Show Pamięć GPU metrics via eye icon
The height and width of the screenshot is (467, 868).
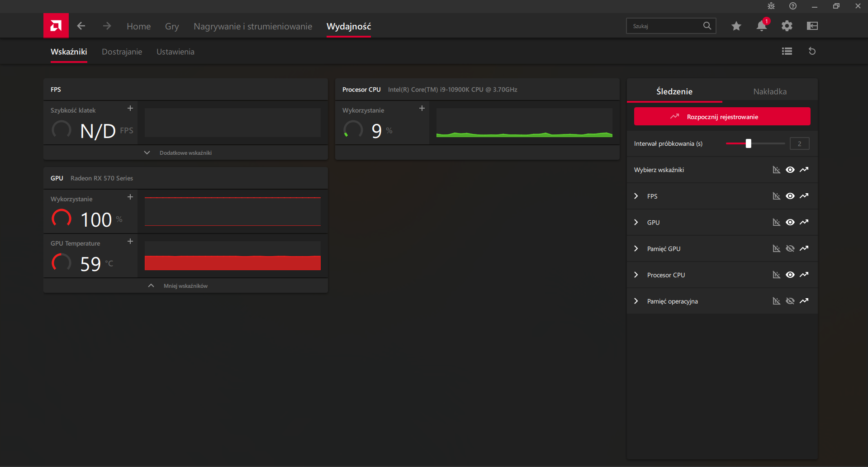[790, 248]
